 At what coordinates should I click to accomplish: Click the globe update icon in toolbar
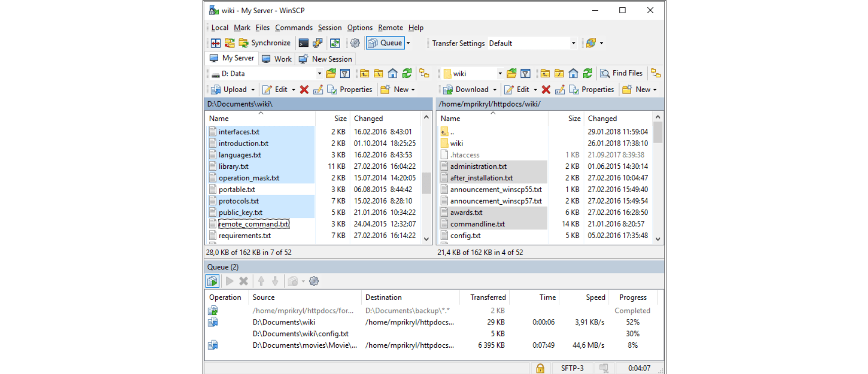coord(591,43)
